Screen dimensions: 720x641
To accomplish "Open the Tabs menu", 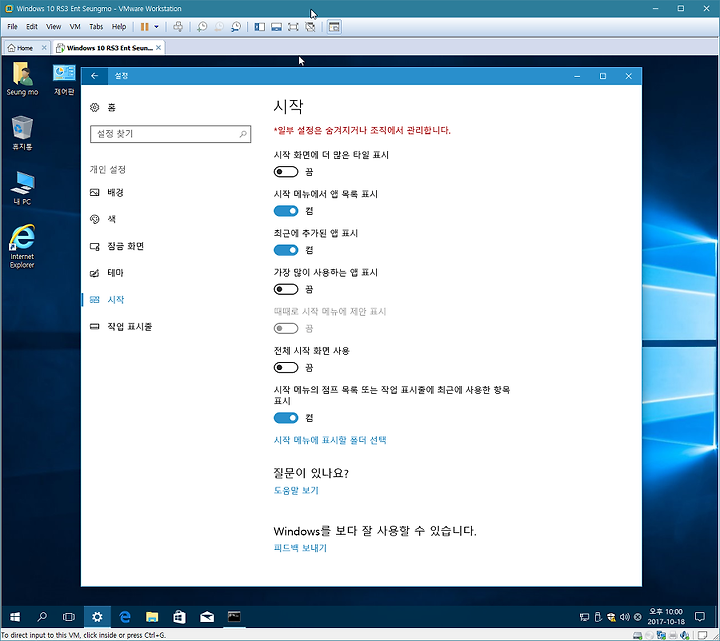I will coord(96,27).
